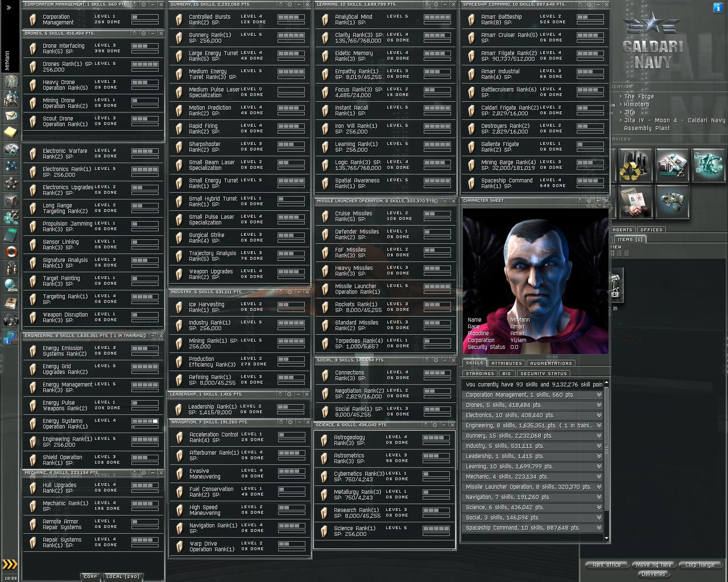Select the Offices tab in station panel

click(651, 230)
